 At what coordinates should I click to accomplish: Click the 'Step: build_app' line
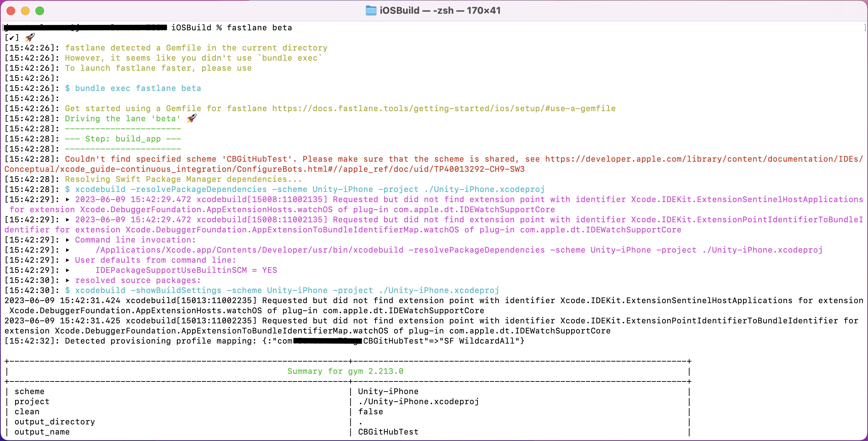(x=123, y=139)
